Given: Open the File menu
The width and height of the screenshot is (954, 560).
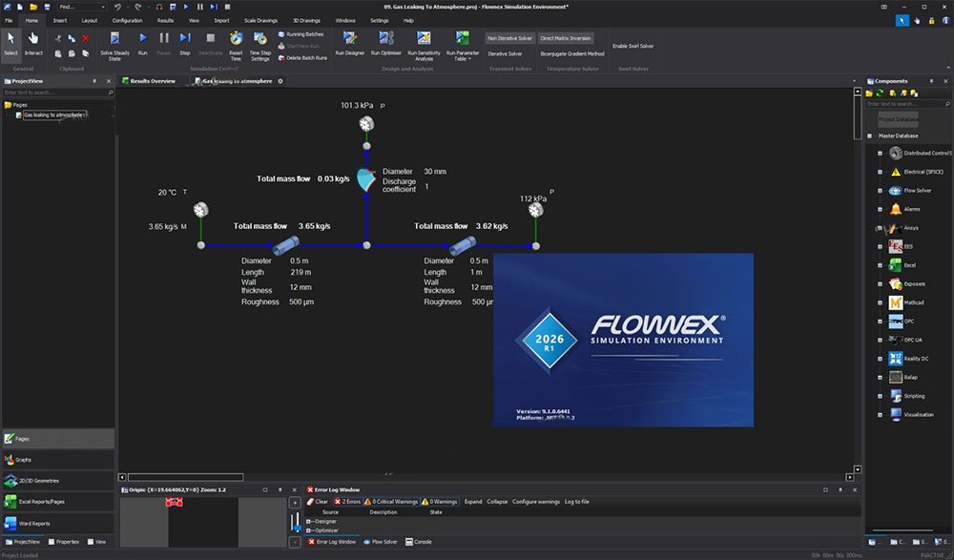Looking at the screenshot, I should click(x=9, y=21).
